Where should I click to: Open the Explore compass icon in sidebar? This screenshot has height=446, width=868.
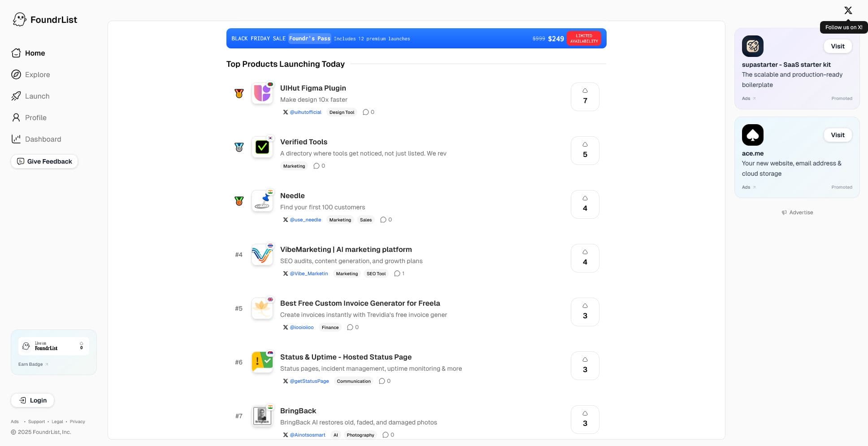pyautogui.click(x=16, y=74)
